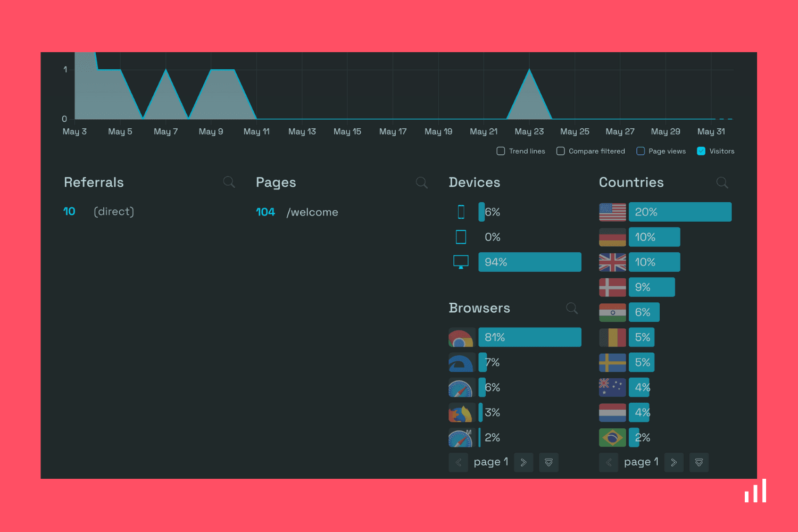
Task: Open search in Countries panel
Action: (722, 182)
